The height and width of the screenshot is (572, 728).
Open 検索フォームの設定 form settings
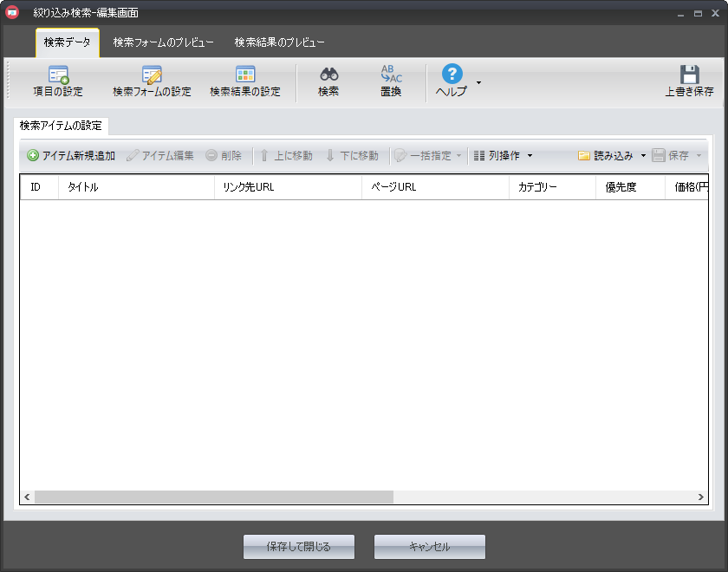click(152, 75)
